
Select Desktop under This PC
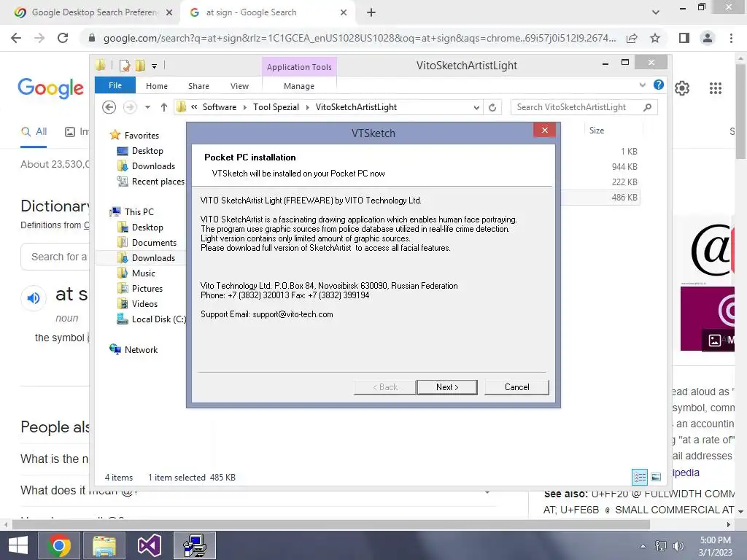coord(147,227)
